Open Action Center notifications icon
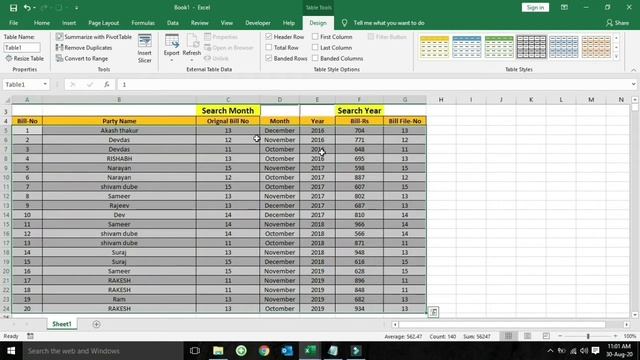Screen dimensions: 640x360 (x=596, y=351)
